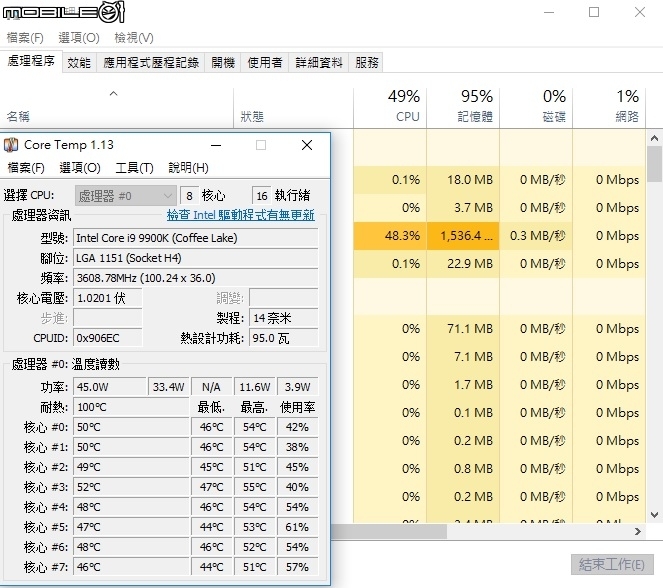Close the Task Manager window

tap(640, 12)
